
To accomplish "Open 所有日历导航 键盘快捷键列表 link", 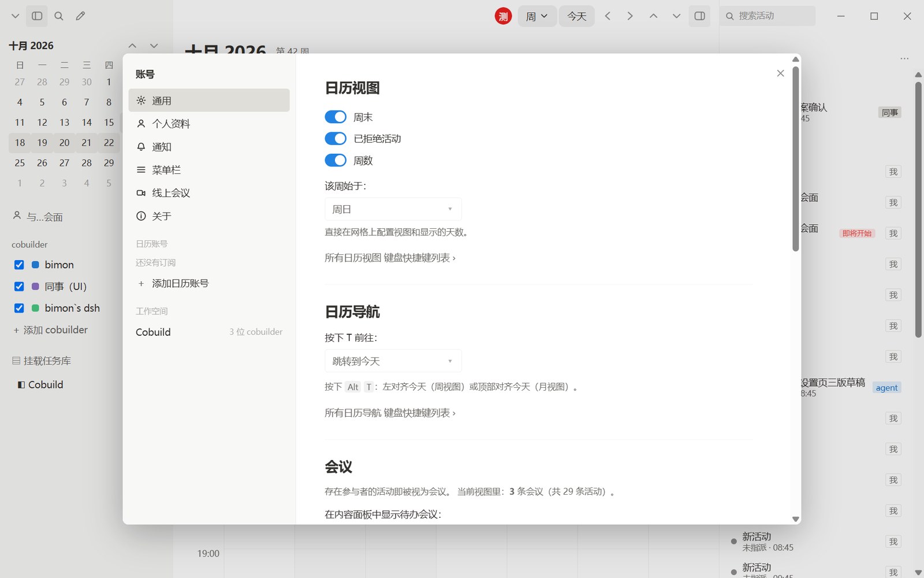I will point(390,413).
